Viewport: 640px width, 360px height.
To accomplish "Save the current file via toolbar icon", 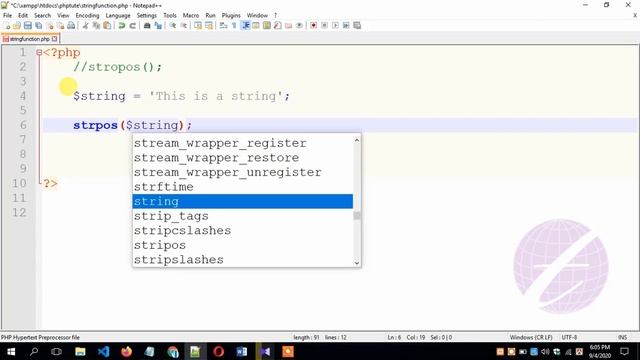I will pos(28,26).
